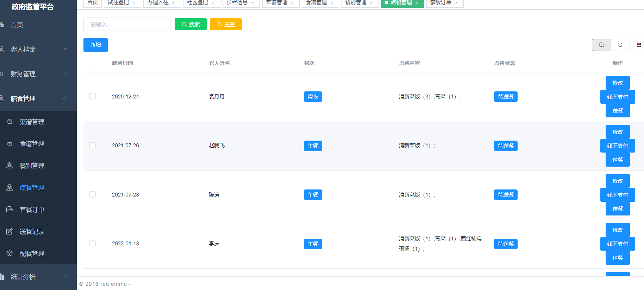This screenshot has height=290, width=644.
Task: Click the 菜谱管理 icon in sidebar
Action: point(10,122)
